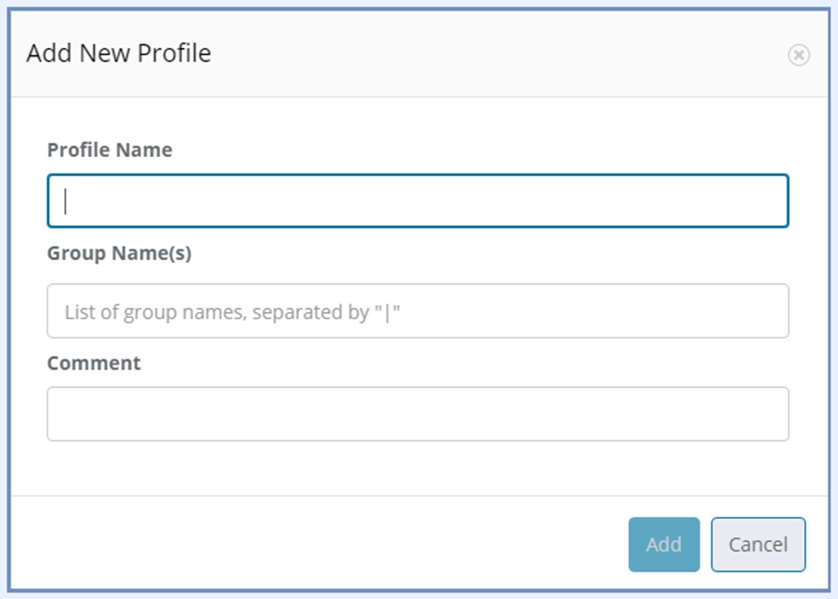Select the Comment input box
Screen dimensions: 838x599
click(x=417, y=414)
